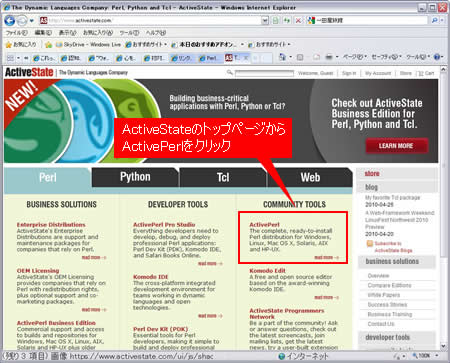Click the browser Forward arrow button
The height and width of the screenshot is (363, 450).
pyautogui.click(x=22, y=21)
